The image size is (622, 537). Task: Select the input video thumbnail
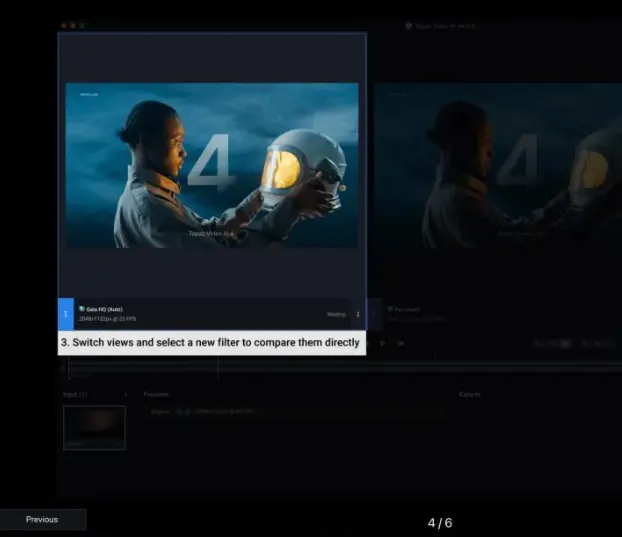coord(94,427)
